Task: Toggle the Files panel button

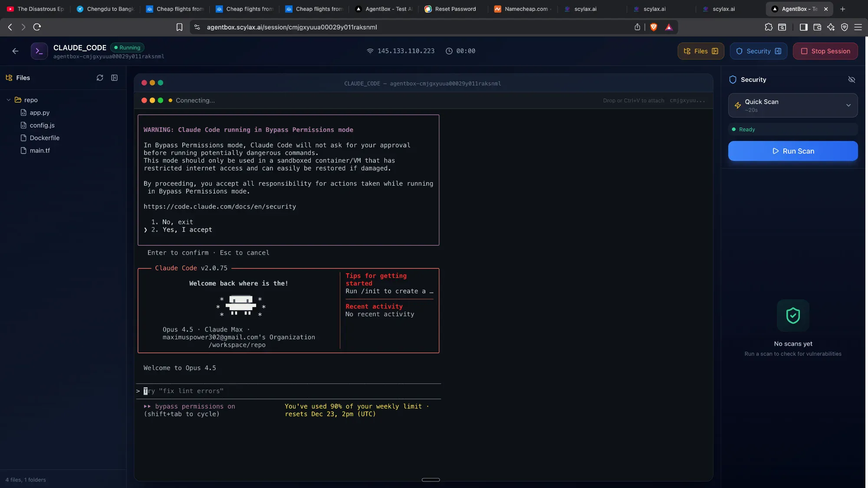Action: pos(700,51)
